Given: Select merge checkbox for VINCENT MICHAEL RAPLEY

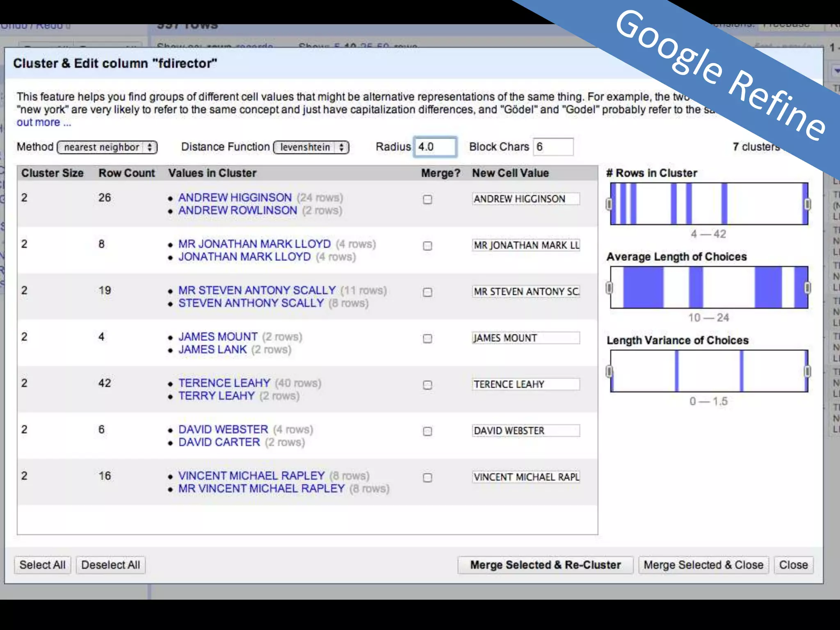Looking at the screenshot, I should point(427,477).
